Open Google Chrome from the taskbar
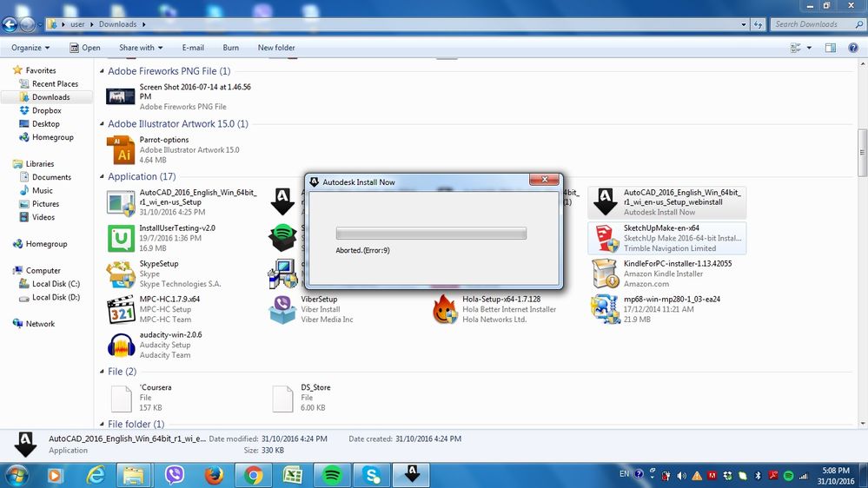The height and width of the screenshot is (488, 868). click(x=253, y=475)
